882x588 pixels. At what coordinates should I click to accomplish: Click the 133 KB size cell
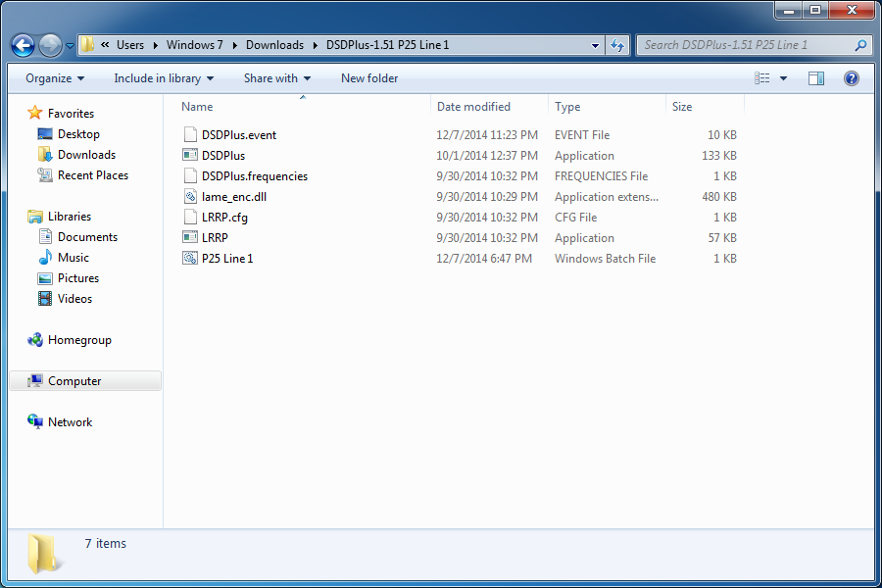tap(719, 155)
